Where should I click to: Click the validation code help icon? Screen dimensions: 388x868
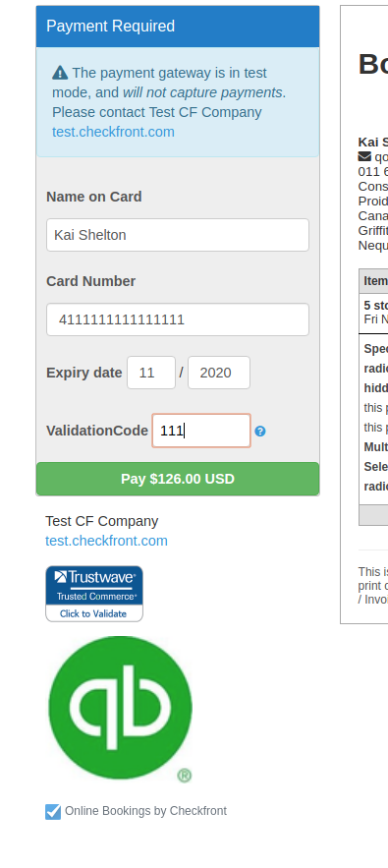pos(260,432)
